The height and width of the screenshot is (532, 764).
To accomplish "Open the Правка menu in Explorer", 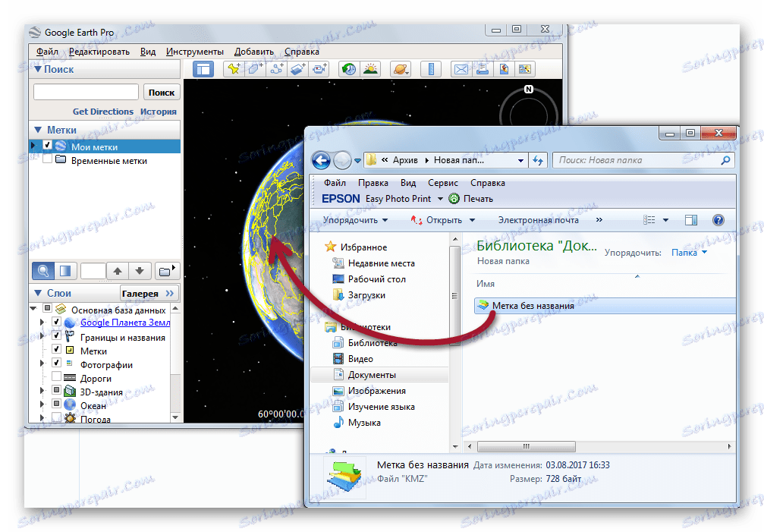I will [x=373, y=183].
